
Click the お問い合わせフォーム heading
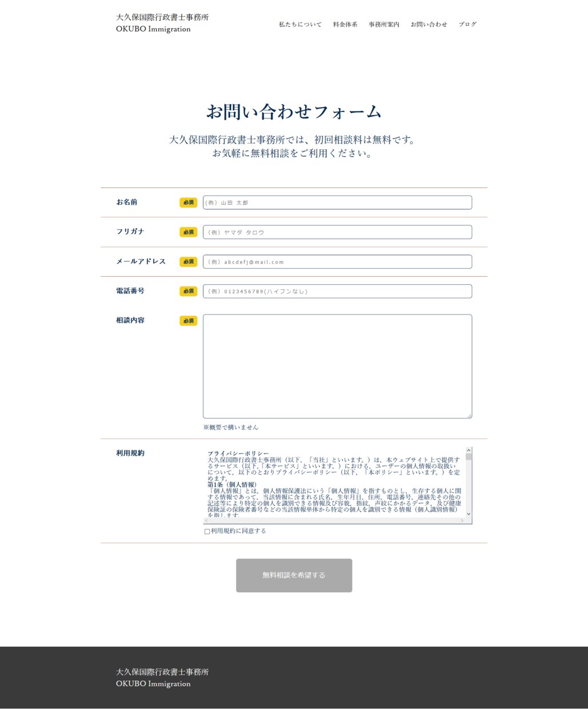[294, 111]
